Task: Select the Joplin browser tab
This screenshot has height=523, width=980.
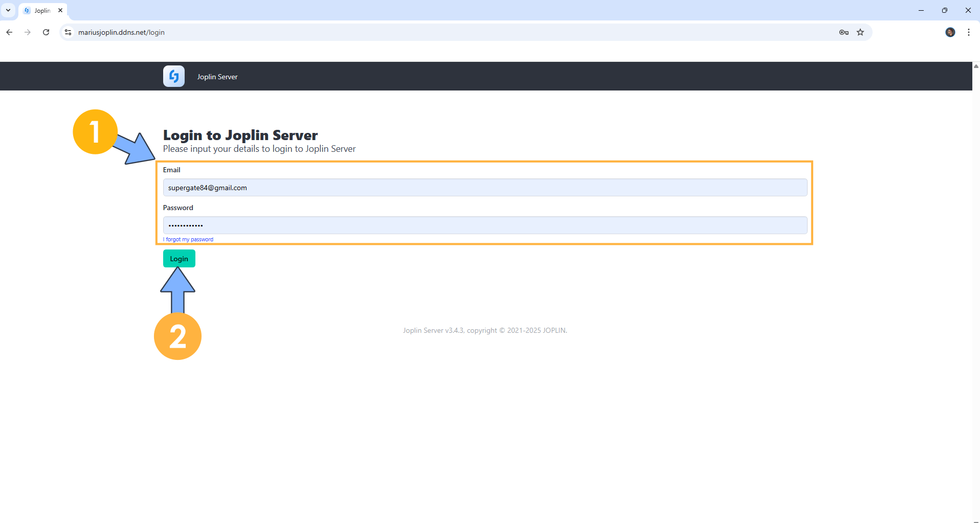Action: pos(42,10)
